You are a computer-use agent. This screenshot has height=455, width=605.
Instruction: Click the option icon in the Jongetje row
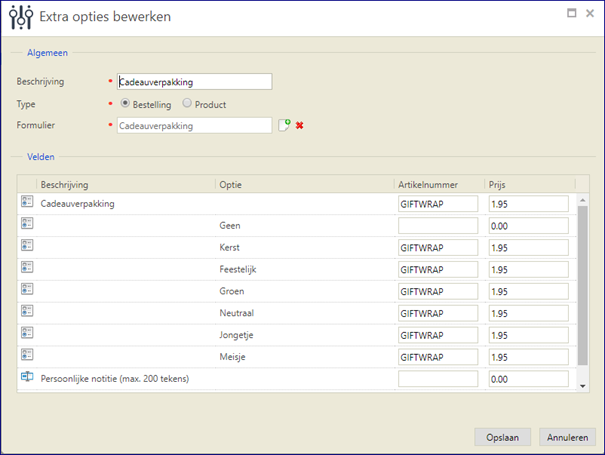click(x=27, y=333)
